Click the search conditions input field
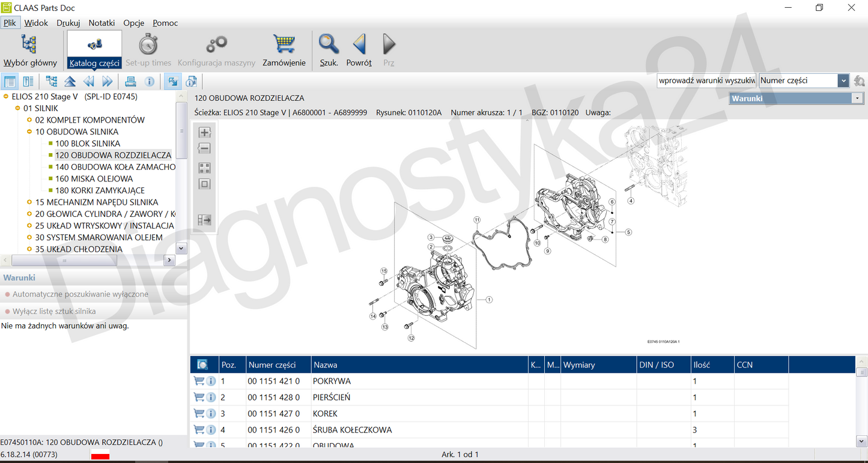Screen dimensions: 868x463 point(706,80)
